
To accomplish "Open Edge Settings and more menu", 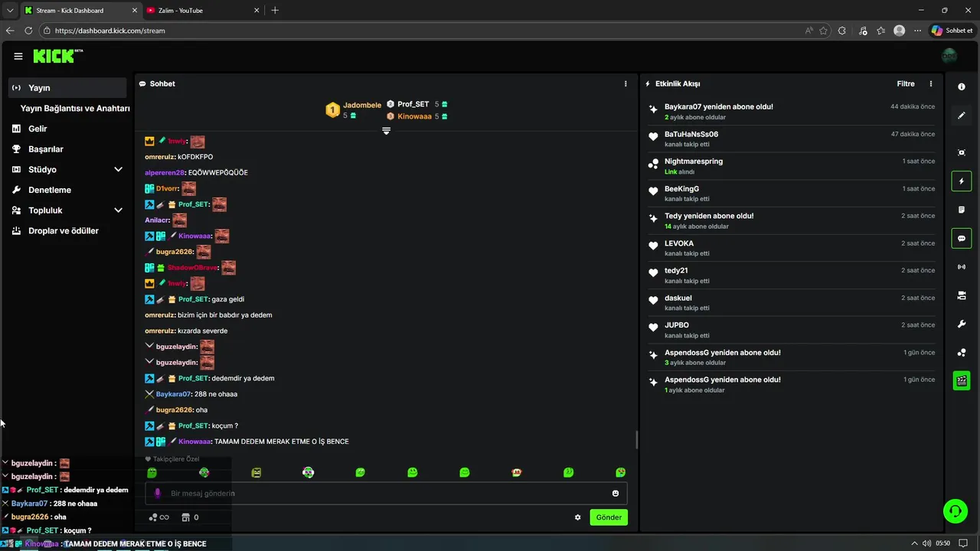I will pyautogui.click(x=917, y=31).
